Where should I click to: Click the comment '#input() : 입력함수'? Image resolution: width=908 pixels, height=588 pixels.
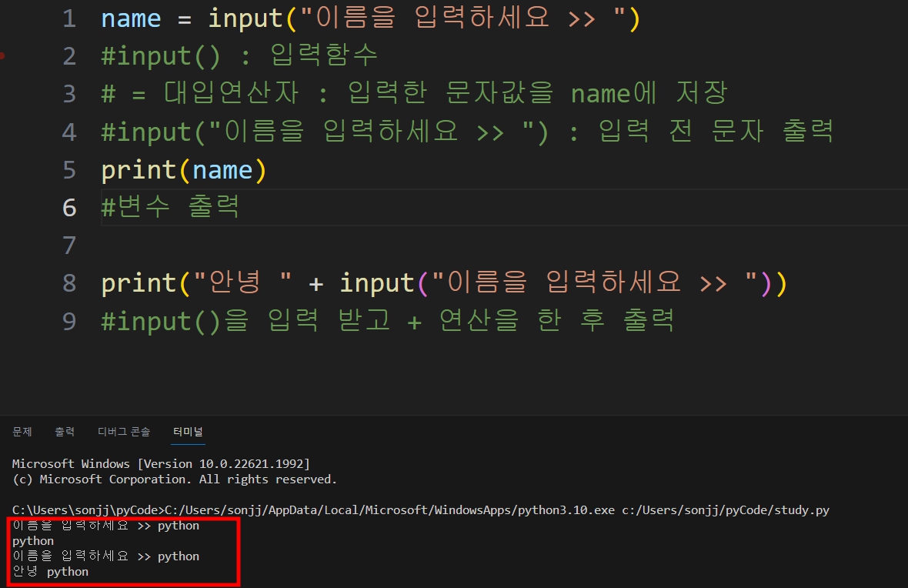pyautogui.click(x=239, y=56)
